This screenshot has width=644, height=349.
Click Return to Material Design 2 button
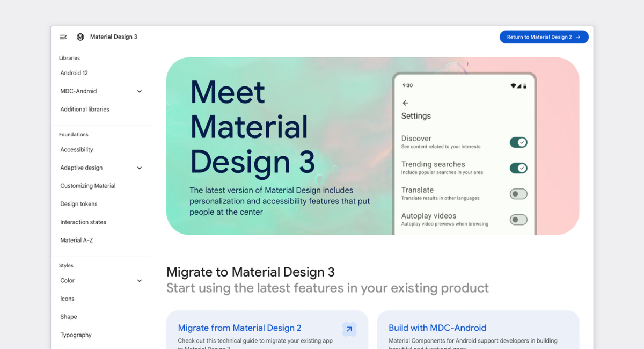(x=544, y=37)
